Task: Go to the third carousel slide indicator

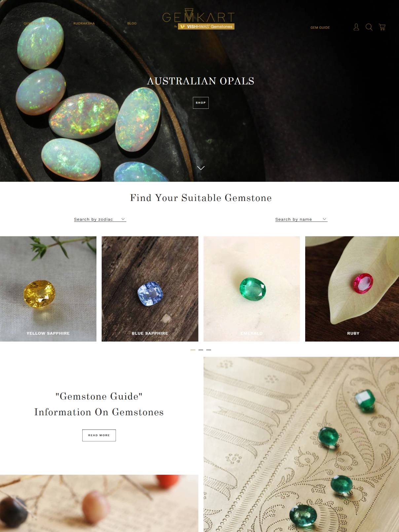Action: (x=209, y=350)
